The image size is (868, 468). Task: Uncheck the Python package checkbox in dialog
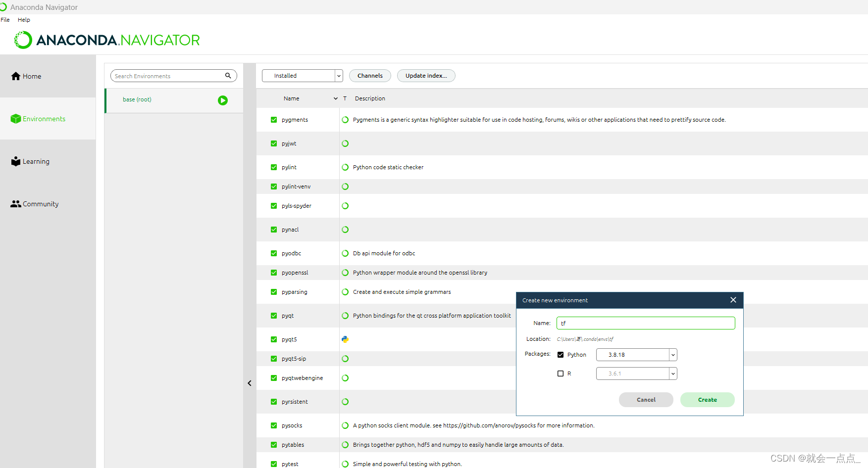pos(561,355)
